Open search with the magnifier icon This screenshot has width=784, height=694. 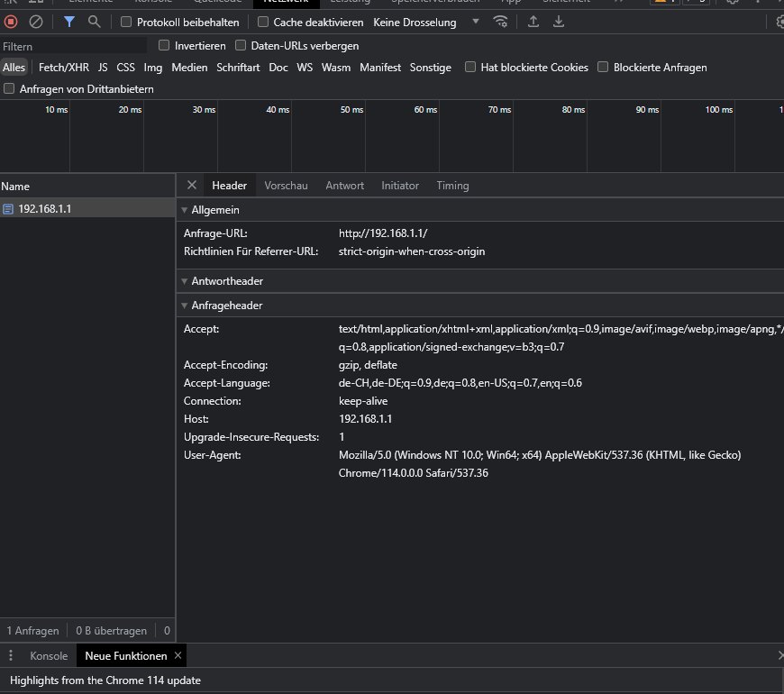coord(94,22)
